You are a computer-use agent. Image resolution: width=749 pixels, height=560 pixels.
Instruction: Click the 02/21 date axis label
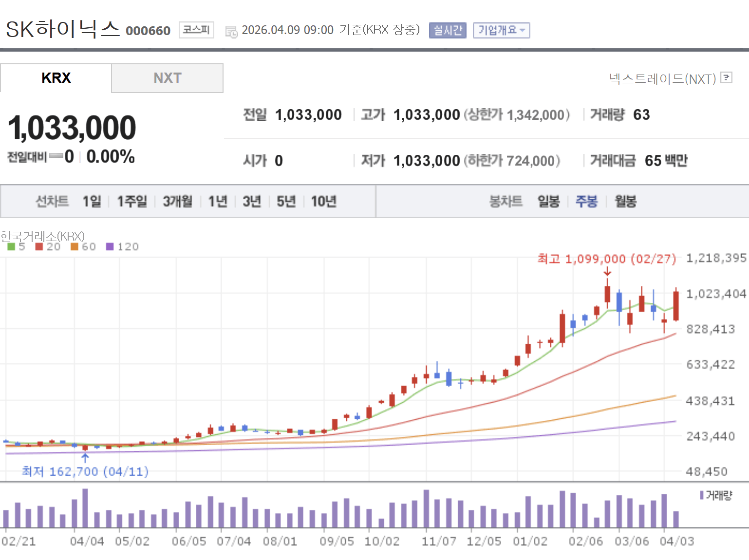[x=19, y=541]
